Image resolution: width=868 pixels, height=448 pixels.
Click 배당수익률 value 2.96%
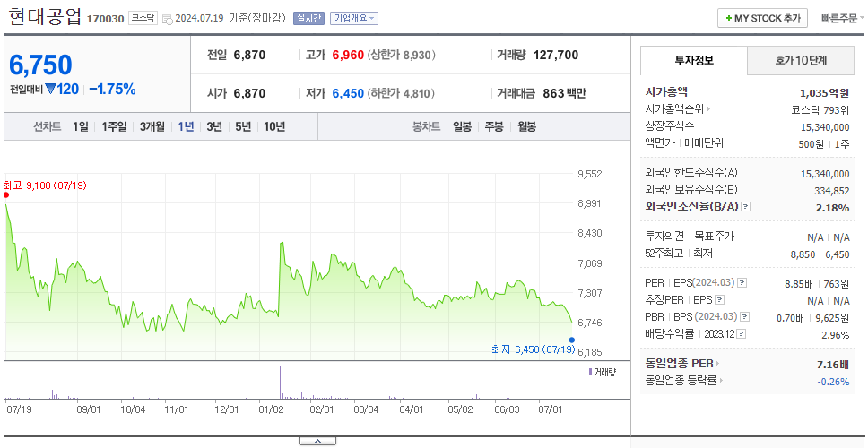(x=836, y=334)
